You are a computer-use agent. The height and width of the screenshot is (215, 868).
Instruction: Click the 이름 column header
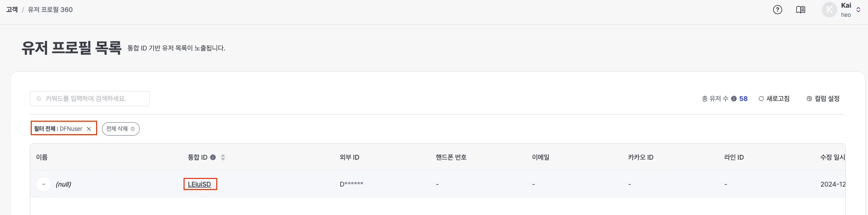click(x=42, y=157)
